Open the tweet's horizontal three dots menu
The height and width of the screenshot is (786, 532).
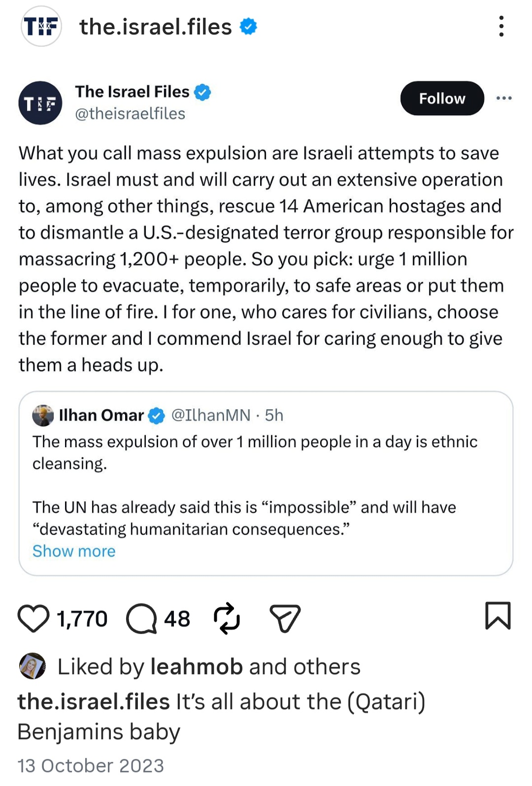[504, 98]
